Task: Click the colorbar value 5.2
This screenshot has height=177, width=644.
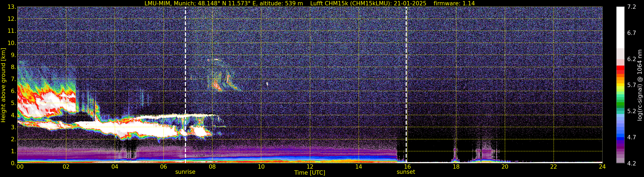Action: pos(632,111)
